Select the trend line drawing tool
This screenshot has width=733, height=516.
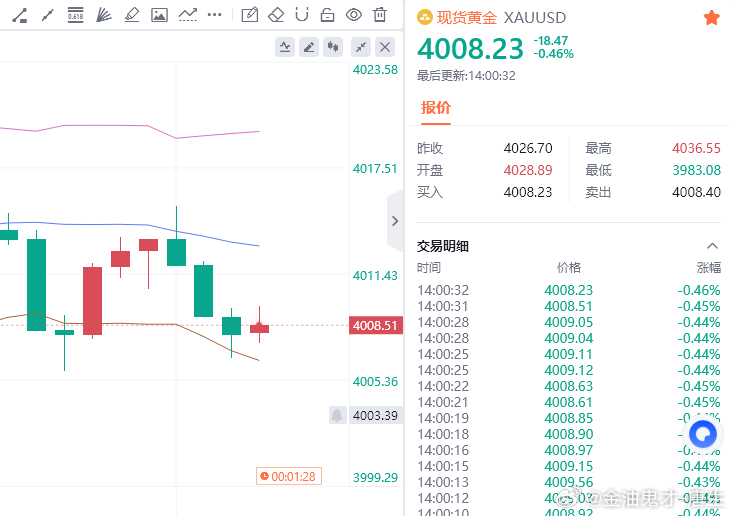tap(20, 15)
